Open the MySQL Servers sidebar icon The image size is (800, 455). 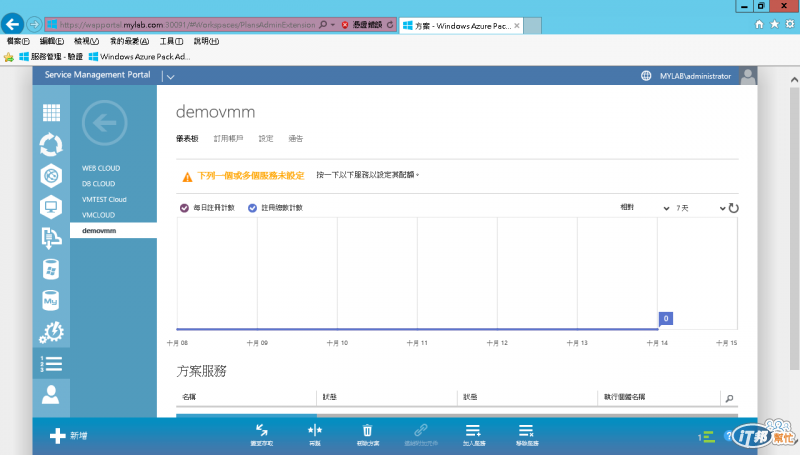[x=51, y=300]
